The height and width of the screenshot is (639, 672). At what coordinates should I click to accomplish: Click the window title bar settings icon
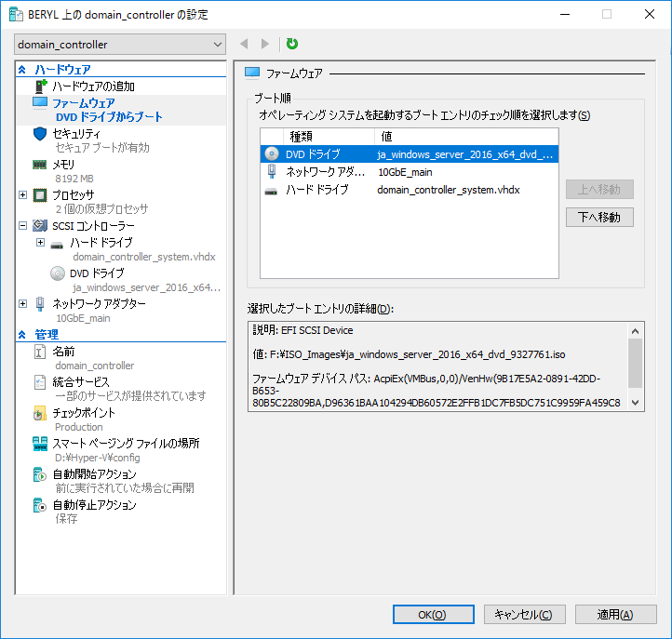point(16,15)
